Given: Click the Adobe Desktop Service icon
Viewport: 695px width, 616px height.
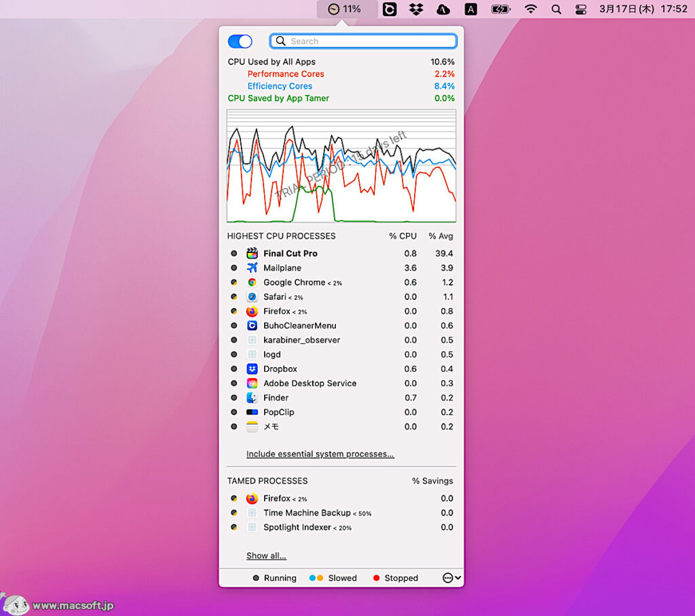Looking at the screenshot, I should 252,383.
